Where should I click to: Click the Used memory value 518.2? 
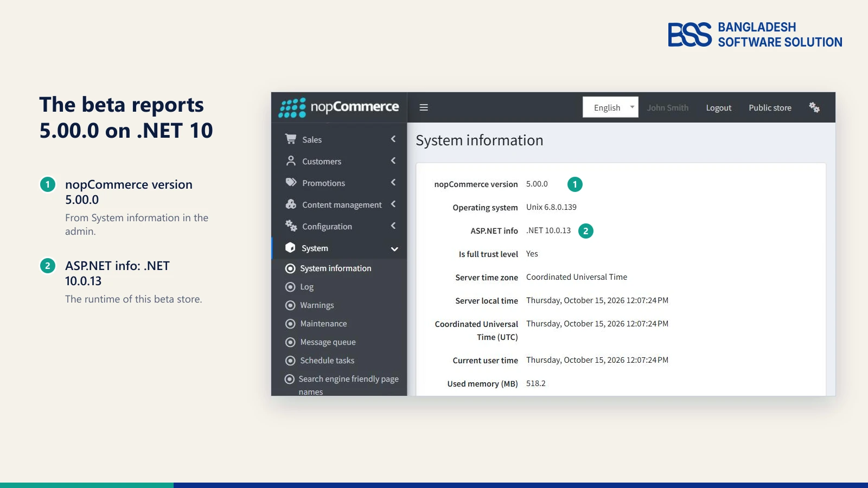[536, 383]
